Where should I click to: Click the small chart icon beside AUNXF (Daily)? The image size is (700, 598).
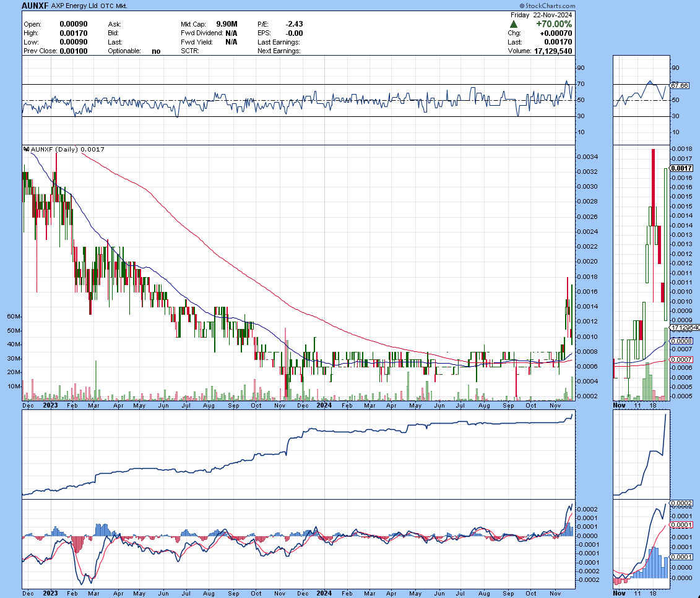point(27,150)
